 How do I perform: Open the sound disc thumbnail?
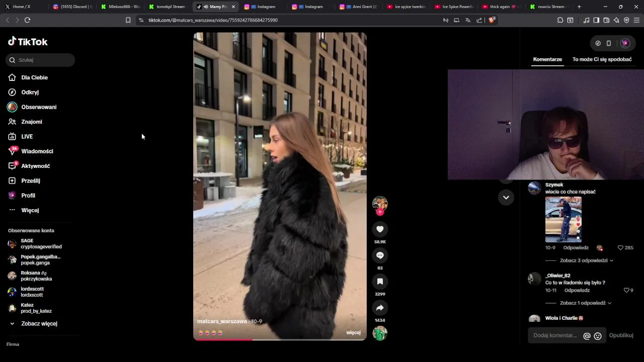[x=380, y=333]
